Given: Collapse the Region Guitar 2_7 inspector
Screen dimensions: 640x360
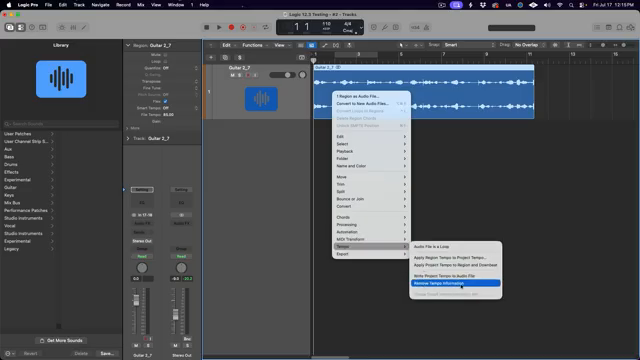Looking at the screenshot, I should coord(128,45).
